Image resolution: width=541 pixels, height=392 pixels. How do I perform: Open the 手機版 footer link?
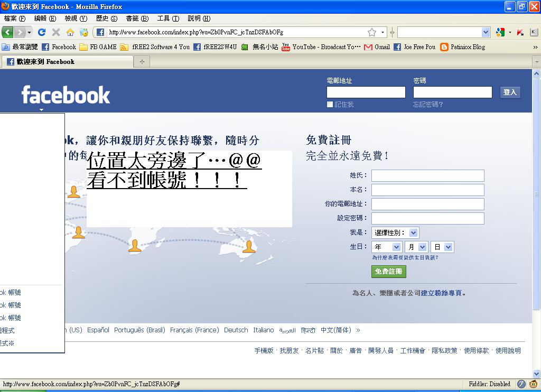pos(264,351)
